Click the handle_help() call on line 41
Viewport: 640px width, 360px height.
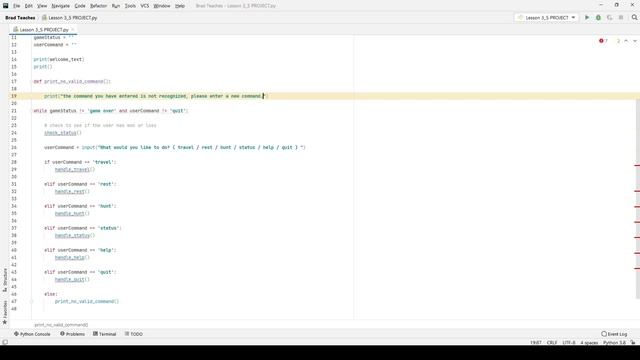pyautogui.click(x=72, y=258)
